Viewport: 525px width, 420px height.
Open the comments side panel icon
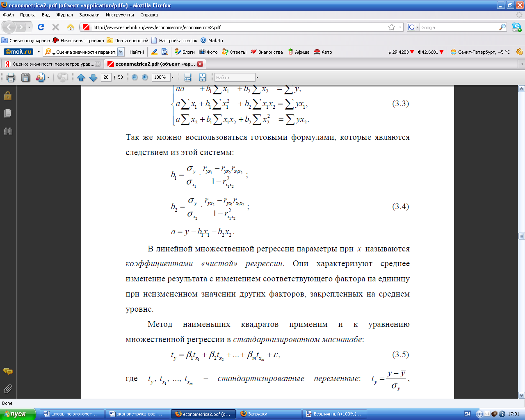click(x=8, y=372)
